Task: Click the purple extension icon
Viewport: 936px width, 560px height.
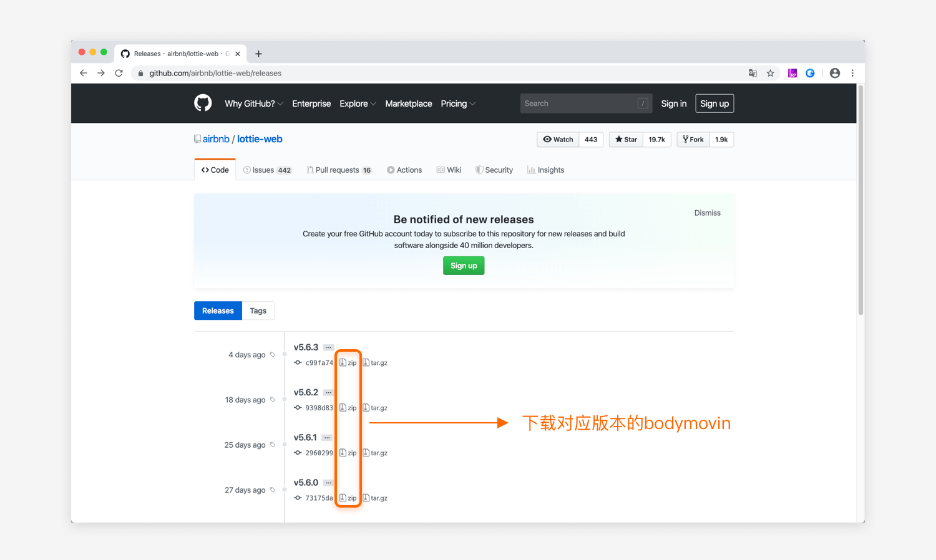Action: pyautogui.click(x=792, y=73)
